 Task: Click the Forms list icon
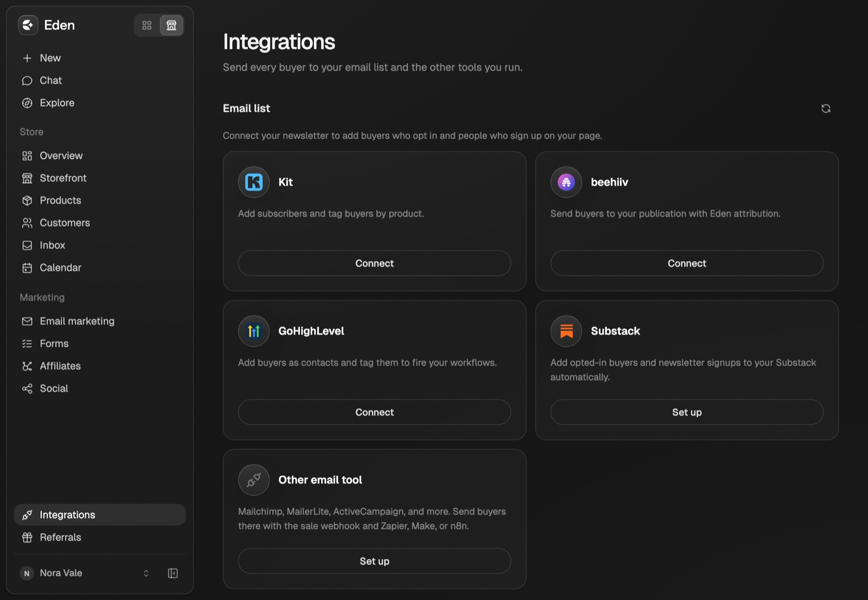(27, 343)
